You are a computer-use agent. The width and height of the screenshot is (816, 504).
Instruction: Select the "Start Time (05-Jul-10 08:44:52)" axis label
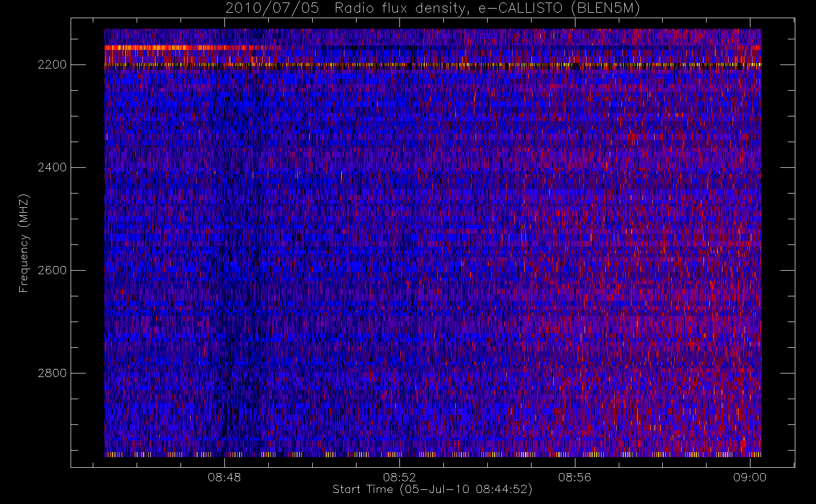(x=432, y=489)
